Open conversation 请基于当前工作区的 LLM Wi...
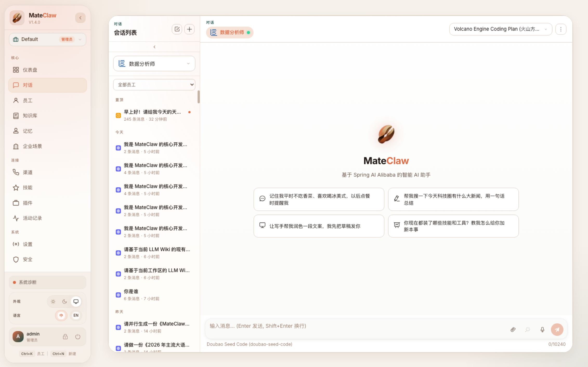The image size is (588, 367). point(154,274)
